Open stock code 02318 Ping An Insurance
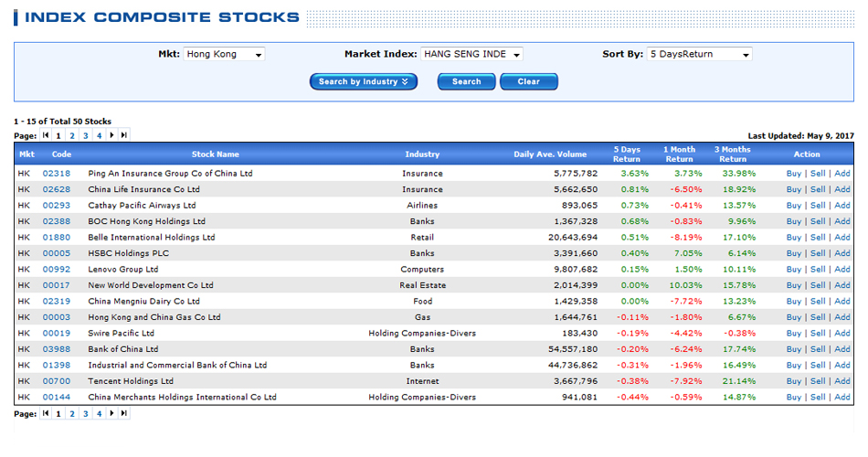This screenshot has width=868, height=457. click(x=57, y=174)
